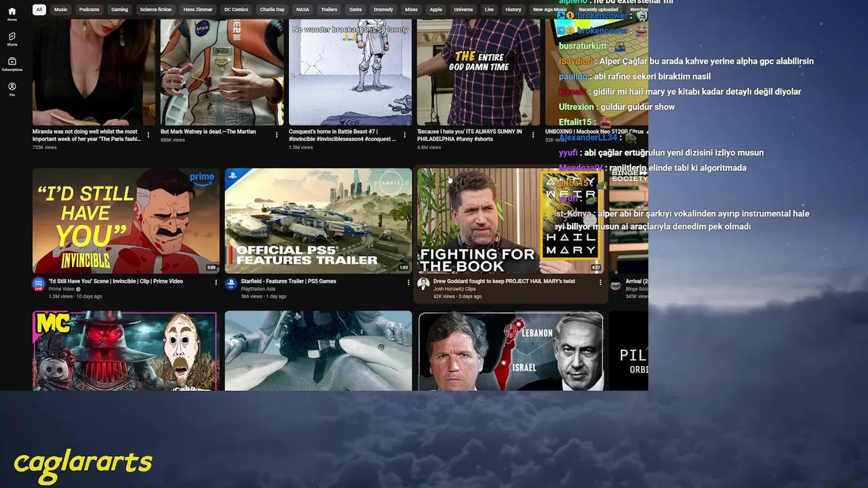
Task: Open the Josh Horowitz Clips channel name link
Action: pyautogui.click(x=454, y=289)
